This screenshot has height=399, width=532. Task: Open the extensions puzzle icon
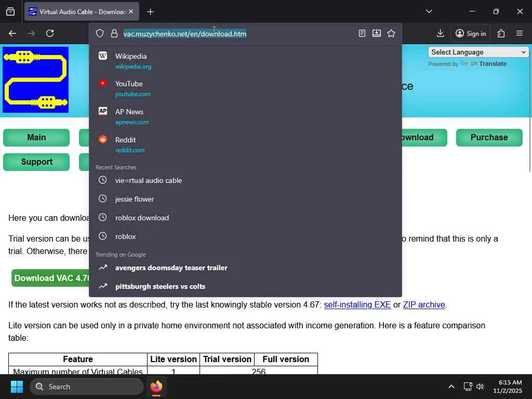pos(501,33)
